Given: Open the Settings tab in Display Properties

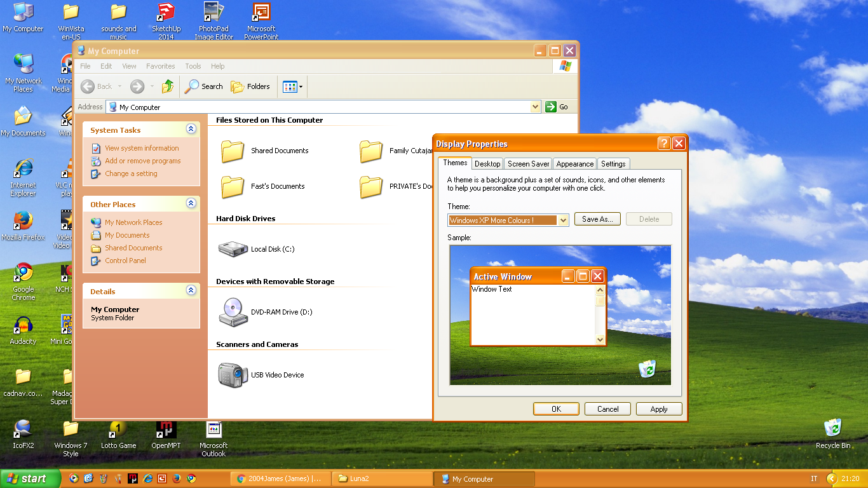Looking at the screenshot, I should [613, 164].
